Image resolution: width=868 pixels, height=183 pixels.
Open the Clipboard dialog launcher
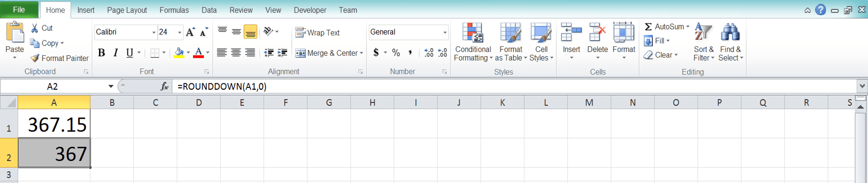[86, 72]
